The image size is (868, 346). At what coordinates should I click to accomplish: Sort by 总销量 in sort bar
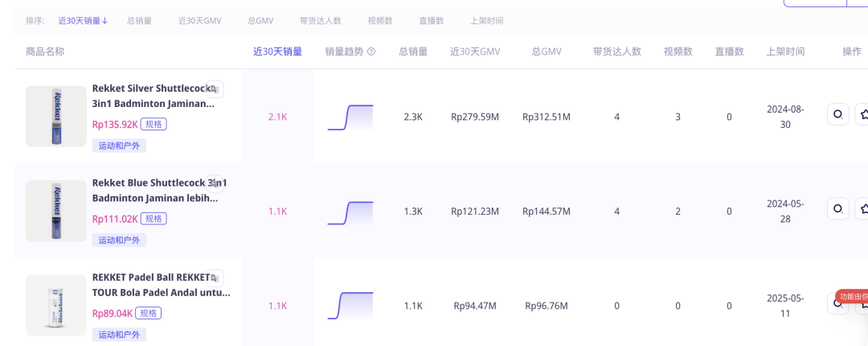click(x=139, y=20)
